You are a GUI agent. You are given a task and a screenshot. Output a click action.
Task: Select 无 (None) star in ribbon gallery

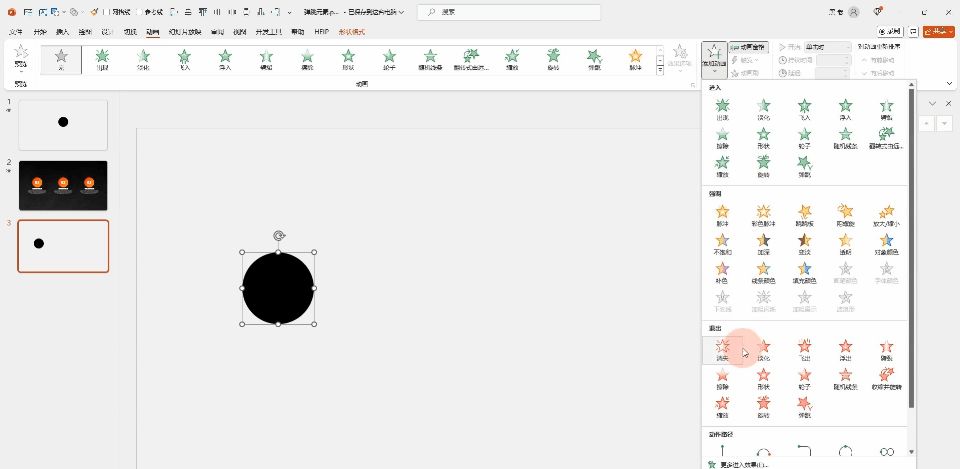[x=61, y=60]
